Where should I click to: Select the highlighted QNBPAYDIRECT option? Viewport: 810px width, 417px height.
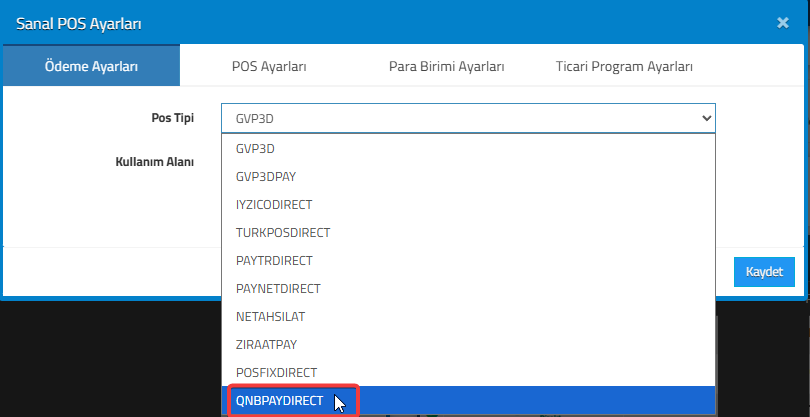(280, 400)
